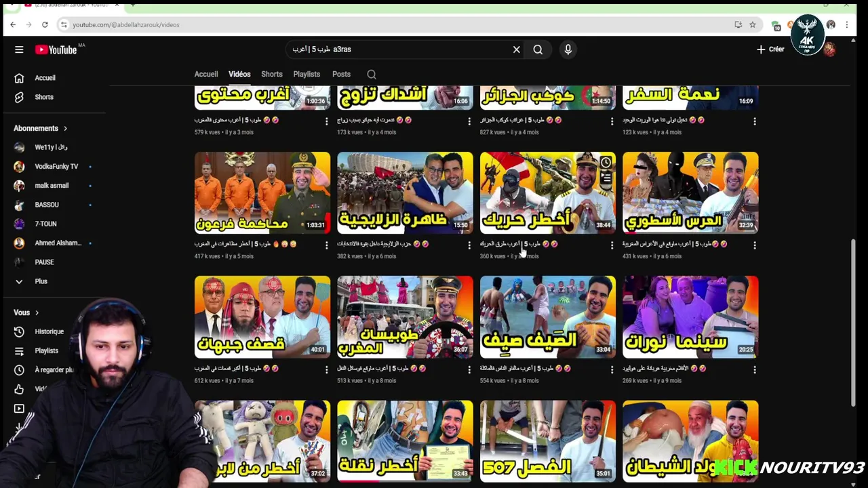Switch to the Accueil channel tab

coord(206,75)
